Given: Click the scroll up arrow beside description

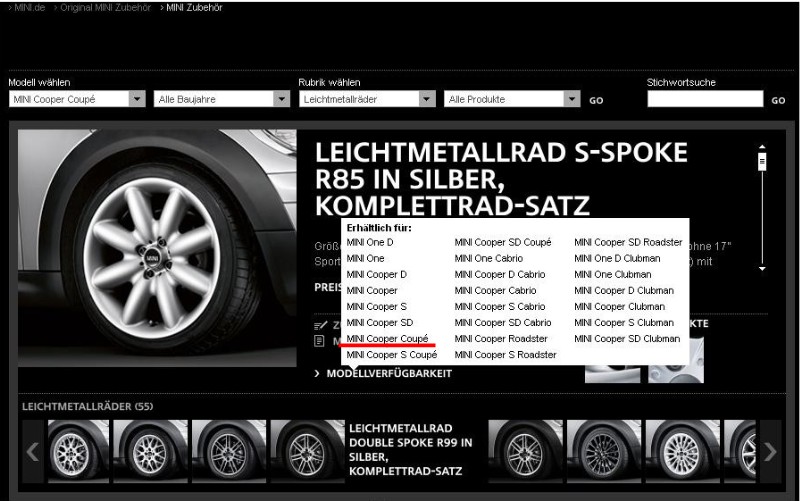Looking at the screenshot, I should point(762,149).
